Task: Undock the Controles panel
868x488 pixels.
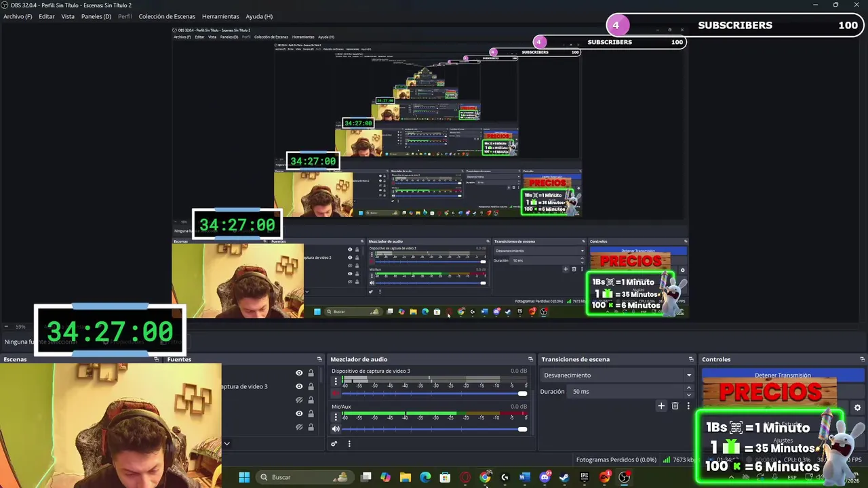Action: pos(862,359)
